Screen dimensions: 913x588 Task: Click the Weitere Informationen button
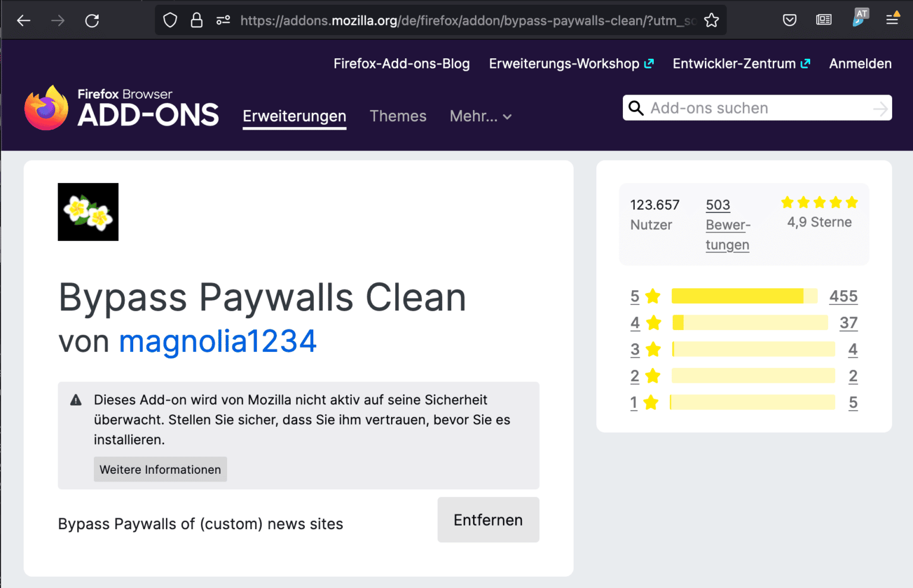tap(160, 470)
